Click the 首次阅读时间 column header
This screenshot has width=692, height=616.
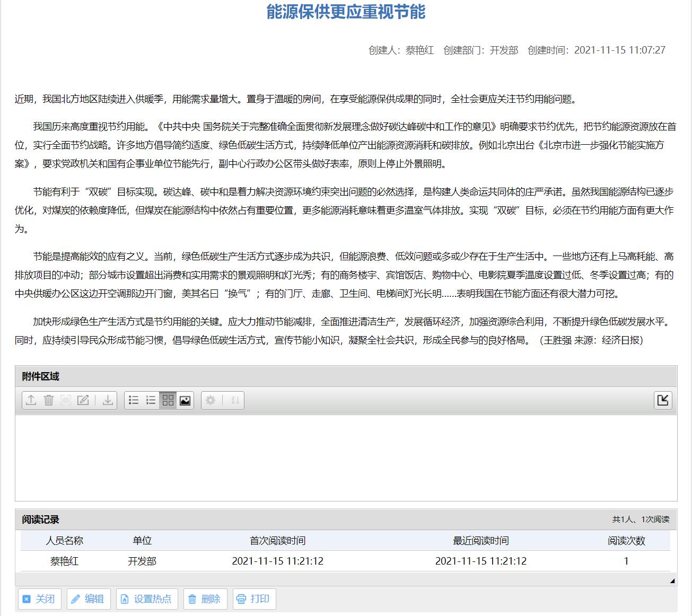(x=277, y=541)
